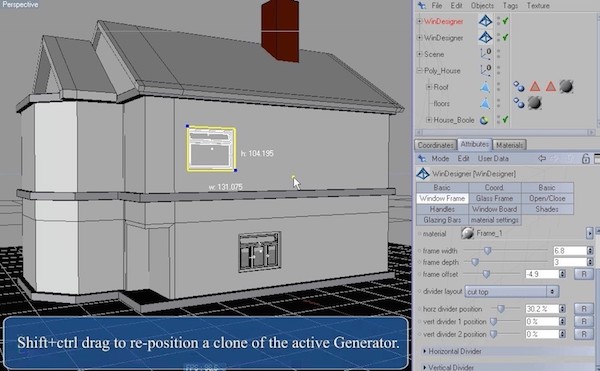Viewport: 600px width, 371px height.
Task: Open the User Data menu
Action: pos(493,158)
